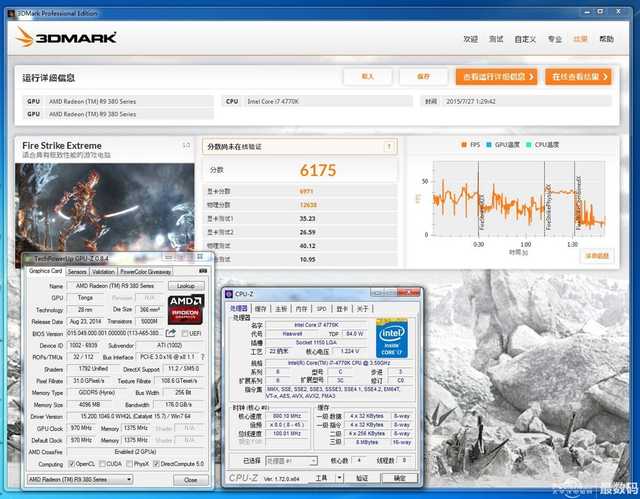Viewport: 640px width, 499px height.
Task: Click the FPS orange legend swatch
Action: tap(464, 145)
